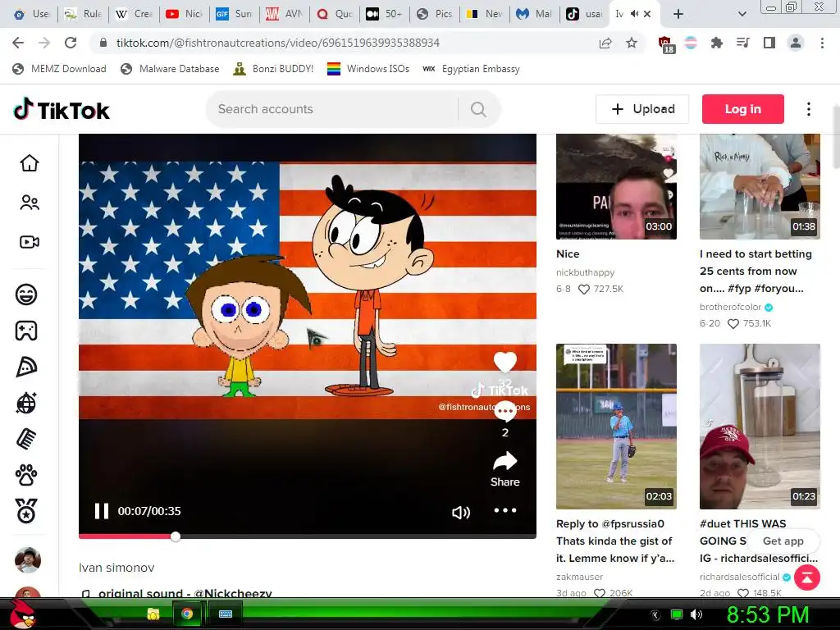Open the Following sidebar icon
The image size is (840, 630).
[30, 203]
